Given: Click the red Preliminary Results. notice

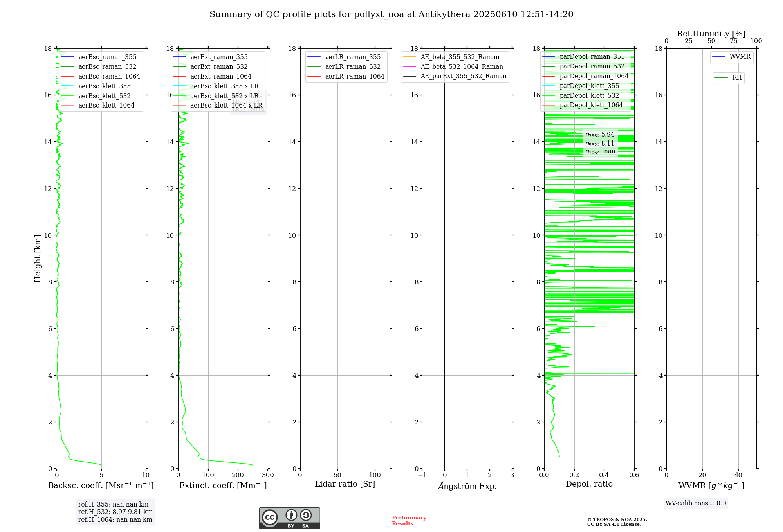Looking at the screenshot, I should click(x=409, y=521).
